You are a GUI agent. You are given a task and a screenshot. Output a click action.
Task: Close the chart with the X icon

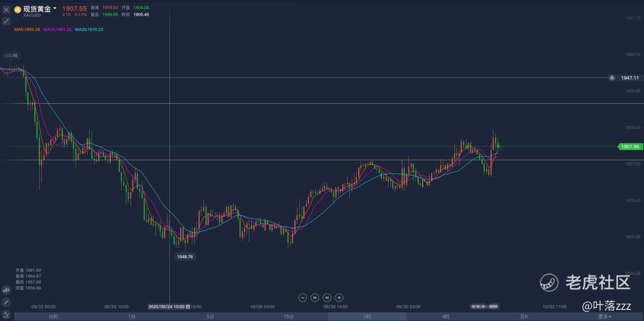click(x=6, y=10)
